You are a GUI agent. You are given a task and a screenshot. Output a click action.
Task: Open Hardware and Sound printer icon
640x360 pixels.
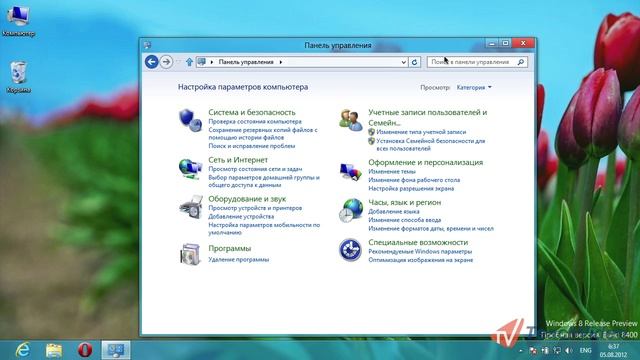(x=191, y=207)
